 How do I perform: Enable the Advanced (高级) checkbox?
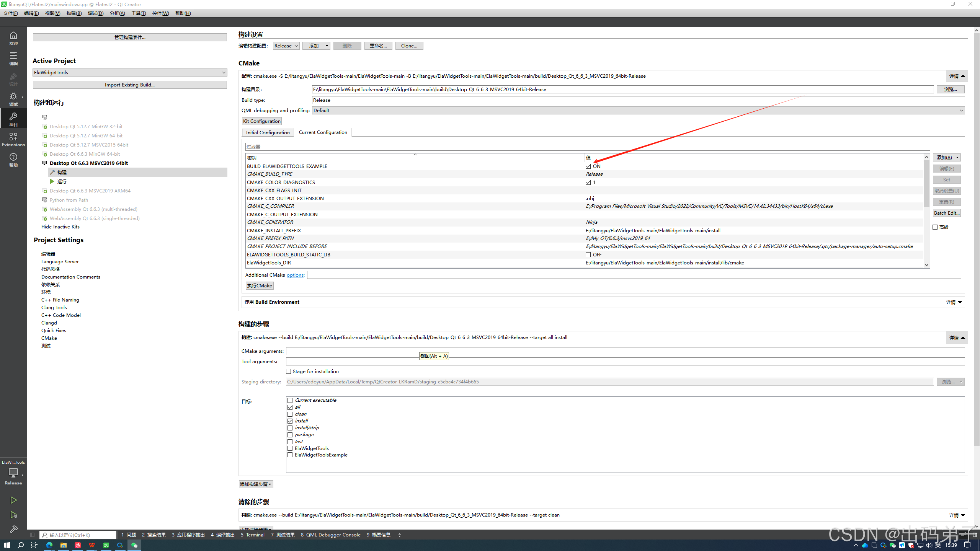point(935,227)
